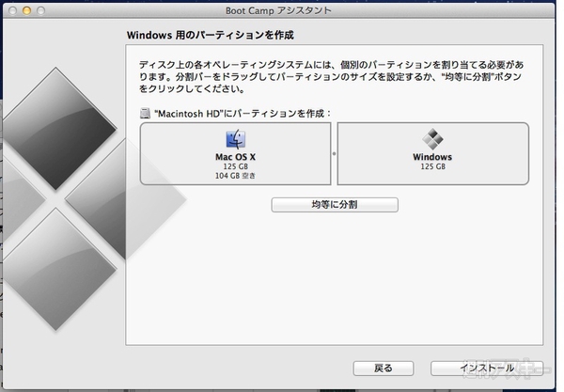Click the 均等に分割 button

click(x=335, y=205)
